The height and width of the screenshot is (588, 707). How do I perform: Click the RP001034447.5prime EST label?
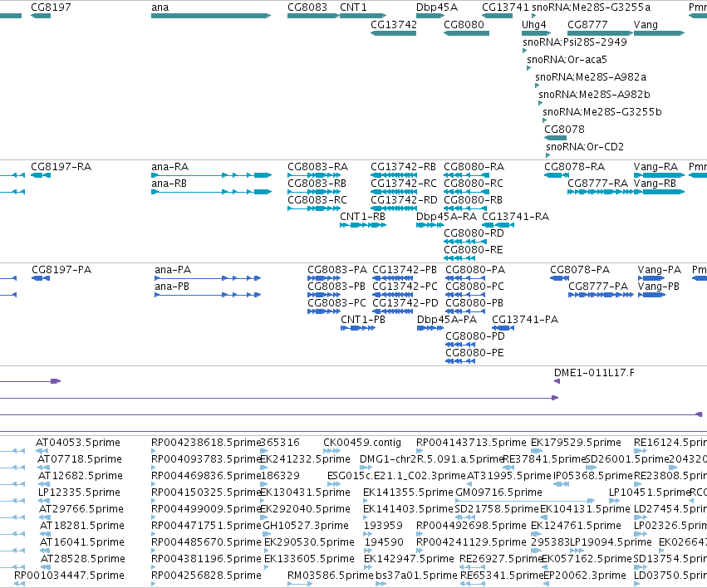pos(69,576)
